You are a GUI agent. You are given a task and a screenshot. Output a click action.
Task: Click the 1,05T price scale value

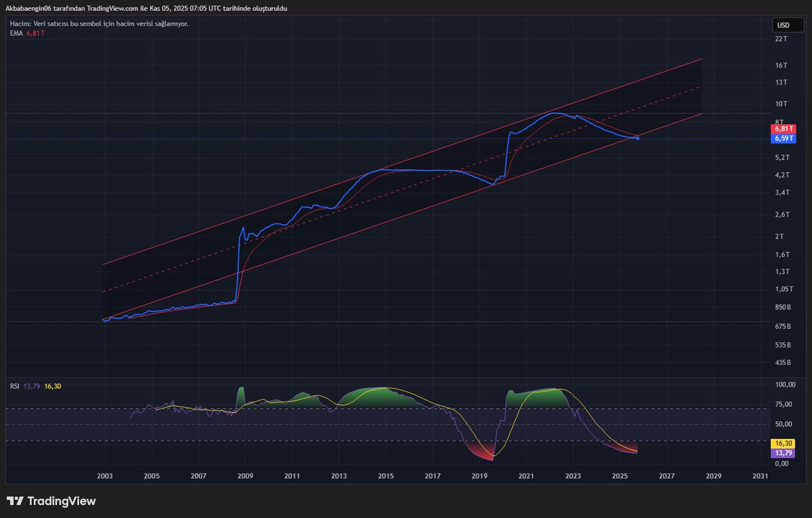pyautogui.click(x=785, y=290)
